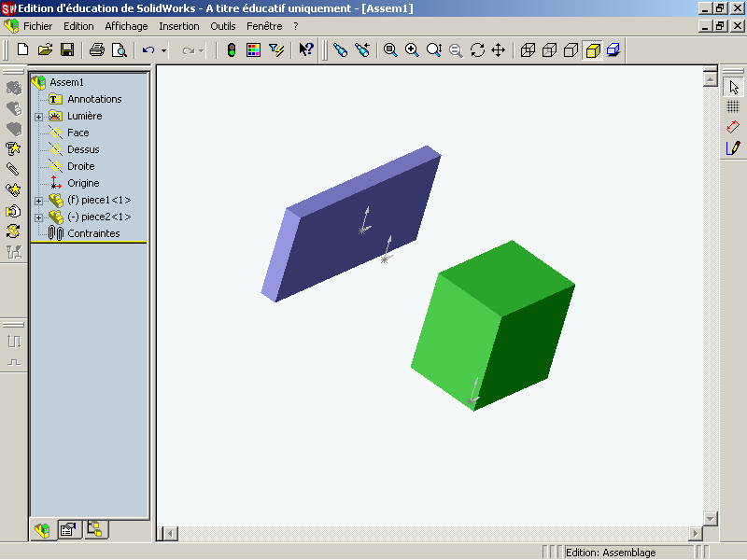Select the Dessus plane

(83, 149)
